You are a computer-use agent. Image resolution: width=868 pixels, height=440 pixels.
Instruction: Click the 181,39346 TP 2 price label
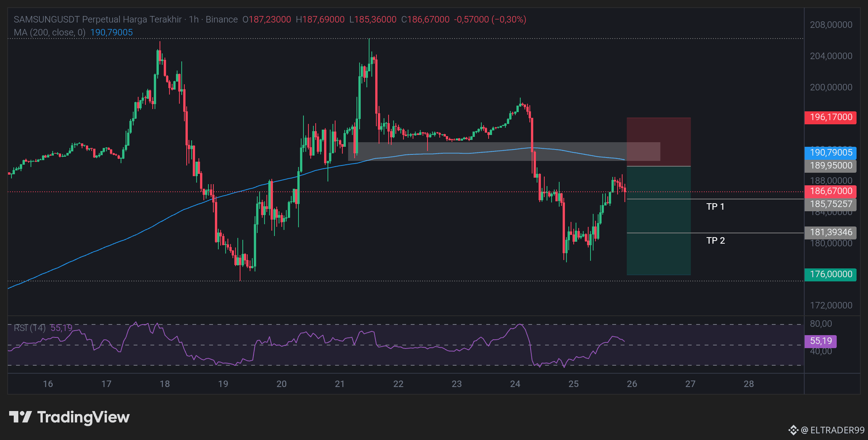pos(830,233)
